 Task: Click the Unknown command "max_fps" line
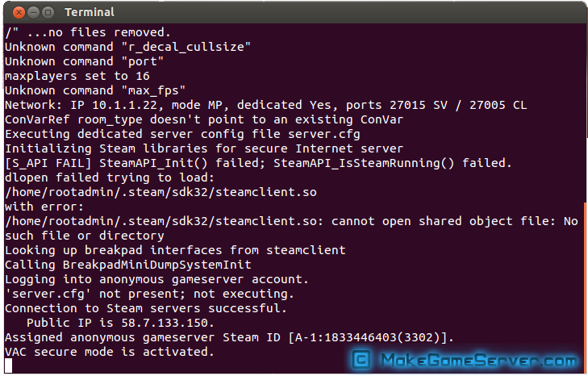tap(95, 90)
